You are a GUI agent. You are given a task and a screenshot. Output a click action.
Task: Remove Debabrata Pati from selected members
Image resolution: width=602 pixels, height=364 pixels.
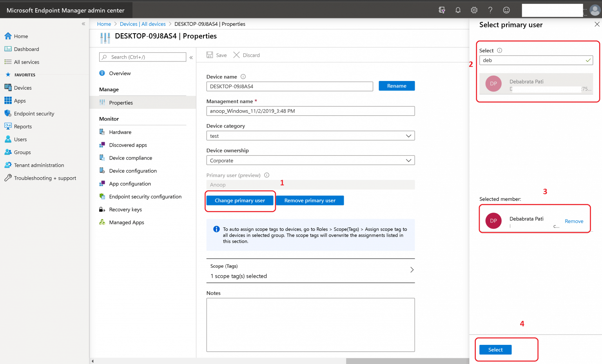574,221
